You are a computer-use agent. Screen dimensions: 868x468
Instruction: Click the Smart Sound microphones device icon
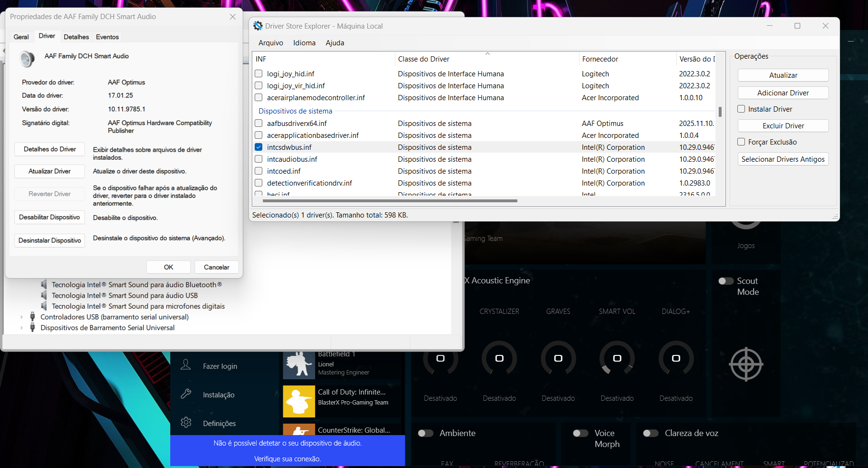point(44,306)
